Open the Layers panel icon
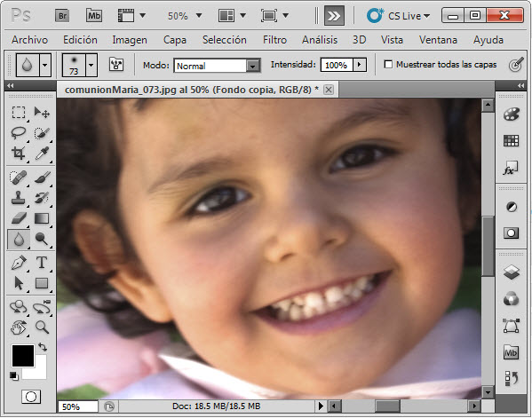The height and width of the screenshot is (418, 532). pos(511,272)
